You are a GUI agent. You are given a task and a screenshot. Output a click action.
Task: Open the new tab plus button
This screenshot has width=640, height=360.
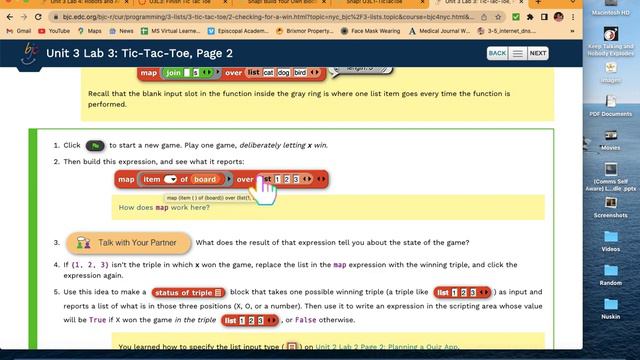[538, 2]
